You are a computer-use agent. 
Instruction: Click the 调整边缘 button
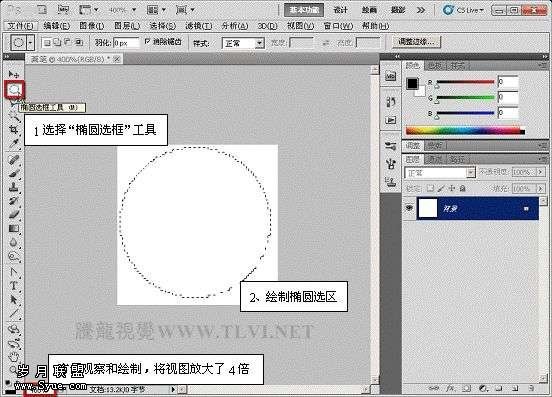416,42
